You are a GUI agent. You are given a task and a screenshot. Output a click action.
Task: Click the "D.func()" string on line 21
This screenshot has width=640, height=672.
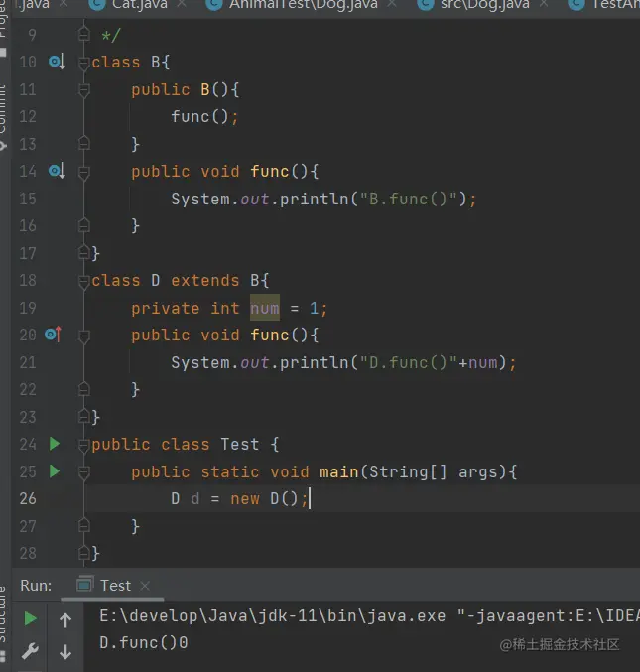409,362
